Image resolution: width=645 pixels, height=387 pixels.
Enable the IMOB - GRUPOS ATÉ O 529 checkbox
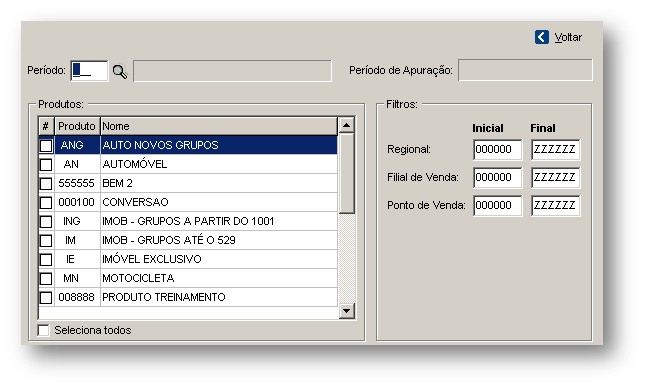[46, 240]
